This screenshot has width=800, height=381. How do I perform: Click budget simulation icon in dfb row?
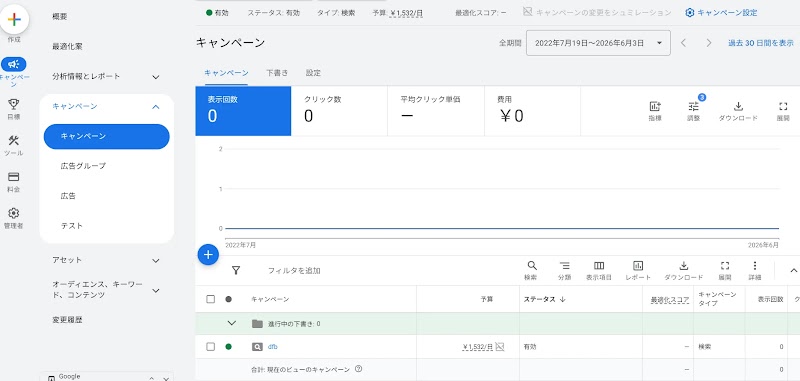500,347
